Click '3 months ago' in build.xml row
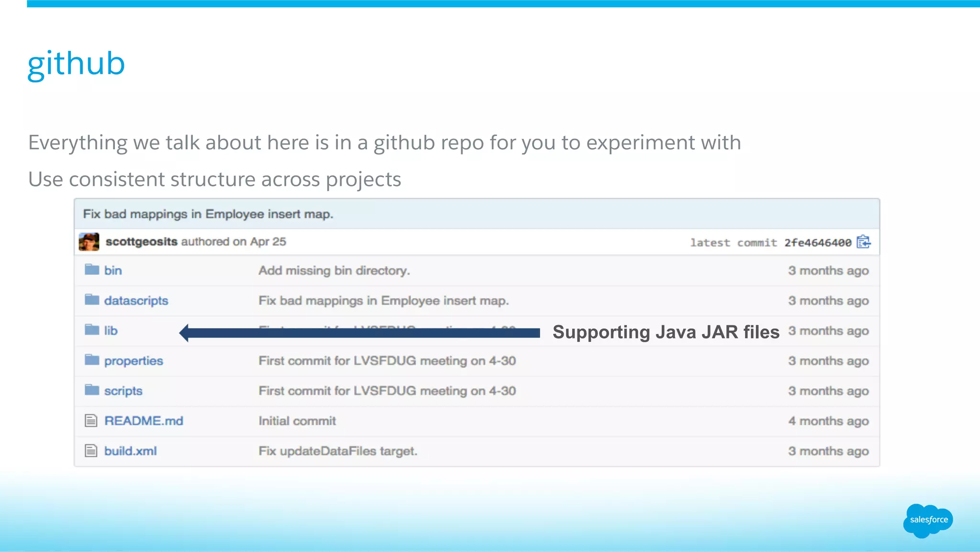Screen dimensions: 980x552 [x=828, y=451]
